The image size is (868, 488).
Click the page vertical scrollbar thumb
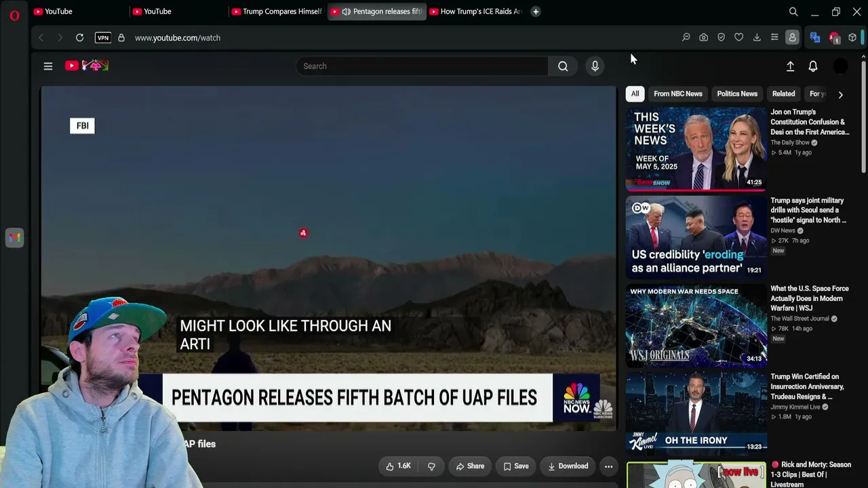[x=863, y=115]
